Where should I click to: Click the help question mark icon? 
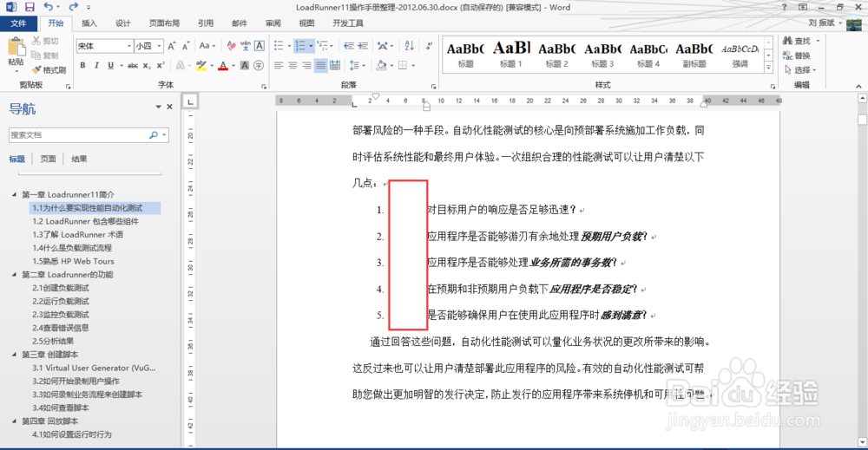pos(784,7)
